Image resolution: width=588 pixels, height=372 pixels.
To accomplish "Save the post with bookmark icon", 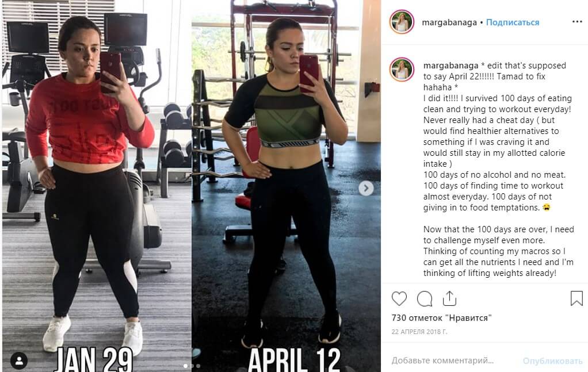I will point(576,298).
